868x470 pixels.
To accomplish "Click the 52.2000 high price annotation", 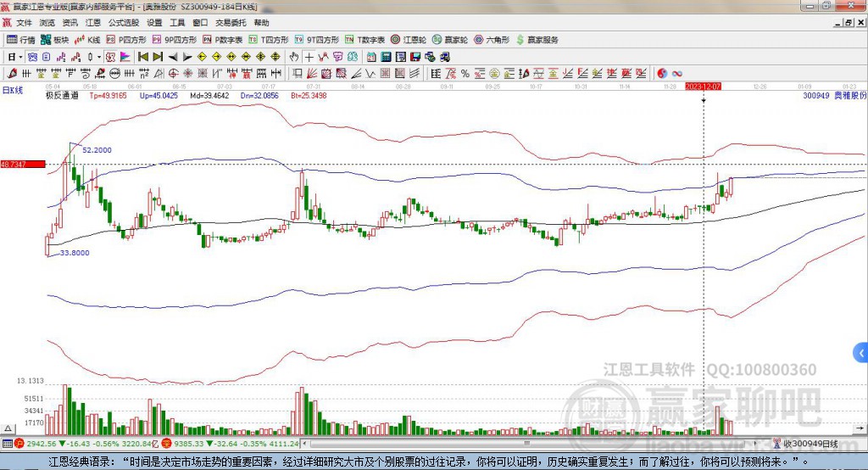I will (x=97, y=149).
